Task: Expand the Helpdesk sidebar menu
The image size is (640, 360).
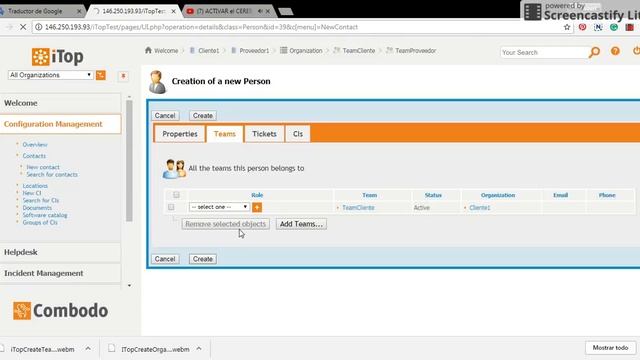Action: (60, 252)
